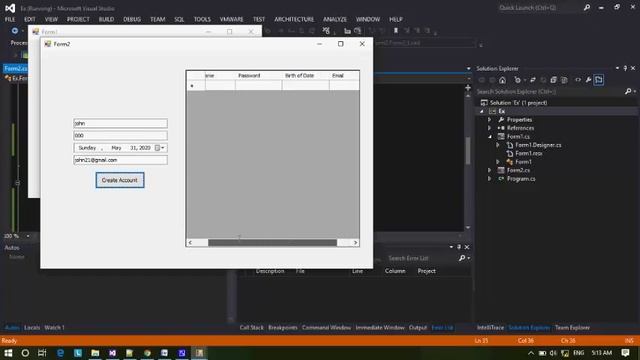The height and width of the screenshot is (360, 640).
Task: Expand the Form2.cs node
Action: coord(490,170)
